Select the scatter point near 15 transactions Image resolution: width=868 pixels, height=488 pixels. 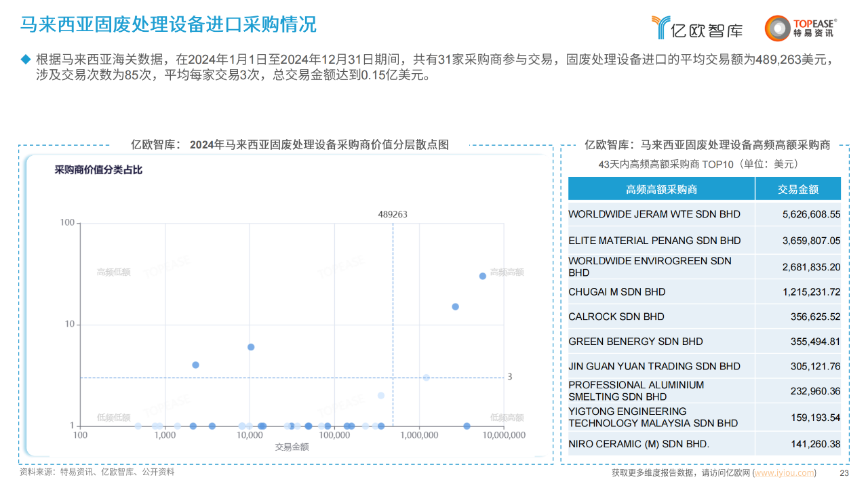pyautogui.click(x=456, y=306)
